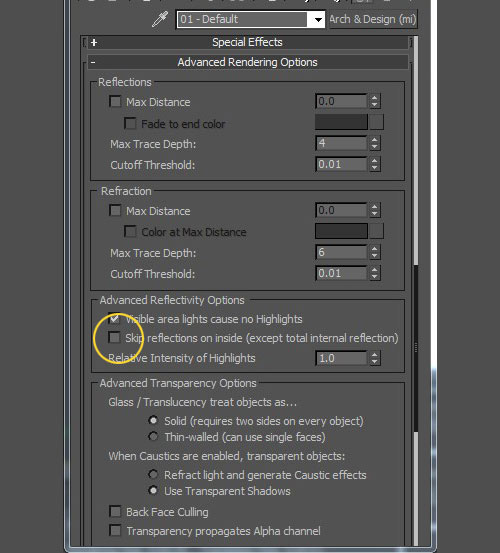The image size is (500, 553).
Task: Click the Relative Intensity of Highlights spinner
Action: coord(375,358)
